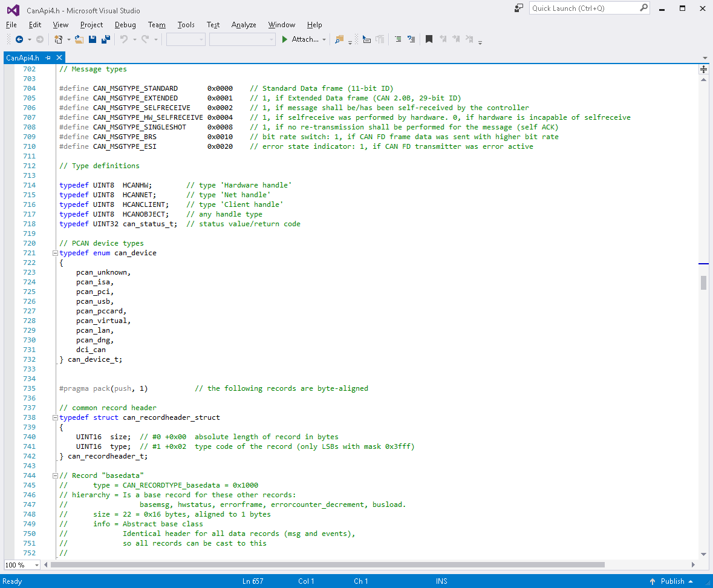713x588 pixels.
Task: Toggle a bookmark with the bookmark icon
Action: click(x=429, y=39)
